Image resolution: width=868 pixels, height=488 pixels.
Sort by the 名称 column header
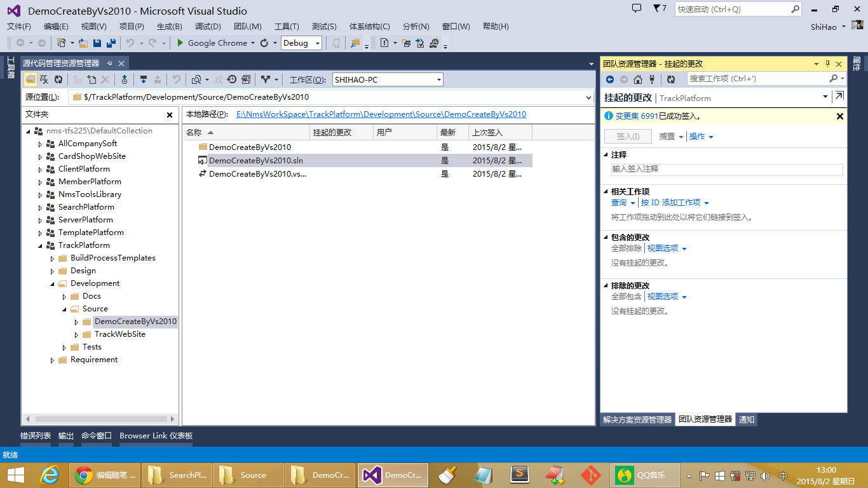click(247, 133)
